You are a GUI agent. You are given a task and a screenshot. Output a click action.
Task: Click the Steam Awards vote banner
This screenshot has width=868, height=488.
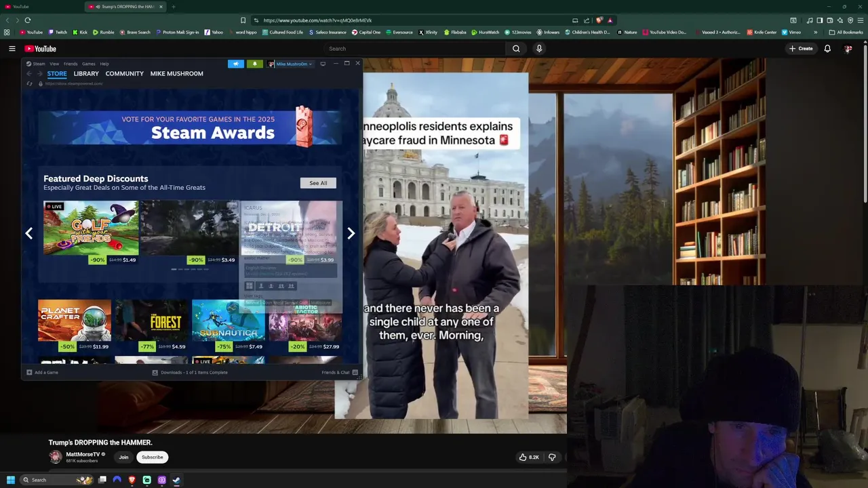pos(190,127)
